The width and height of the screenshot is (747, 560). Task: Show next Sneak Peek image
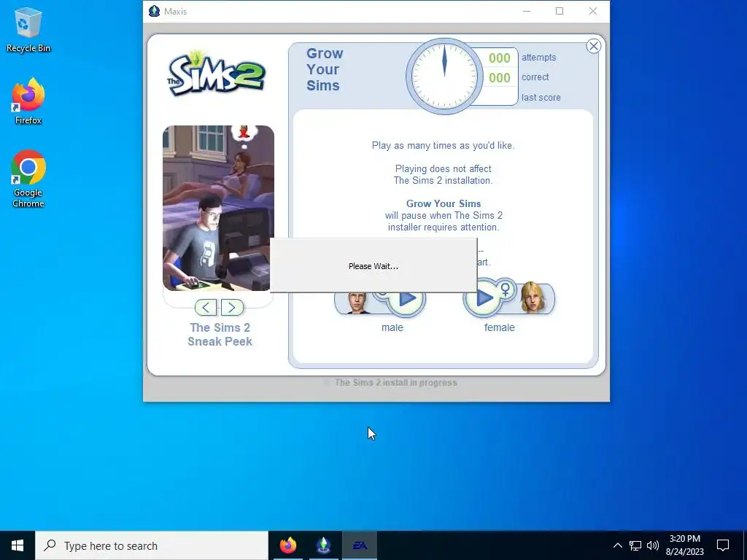point(232,308)
